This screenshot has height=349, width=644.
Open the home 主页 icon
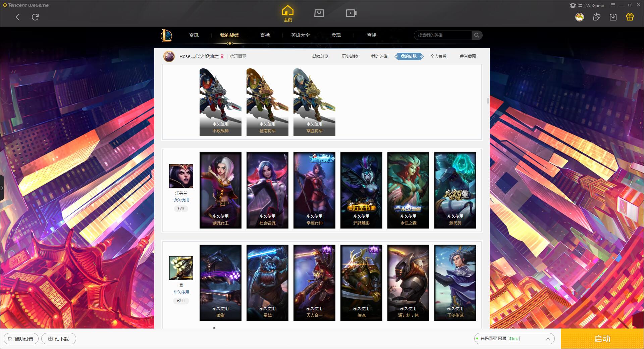tap(288, 14)
